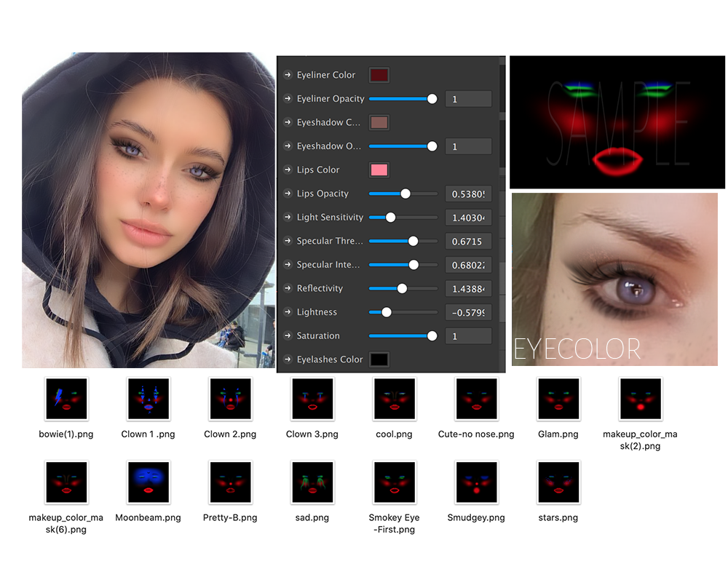This screenshot has width=728, height=569.
Task: Click the arrow icon beside Eyeliner Color
Action: [x=288, y=75]
